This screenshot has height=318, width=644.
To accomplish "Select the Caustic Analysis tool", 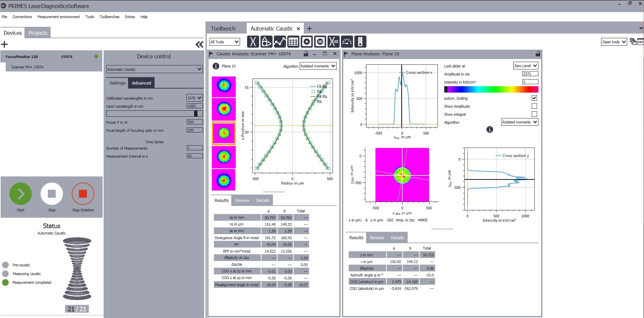I will (x=253, y=41).
